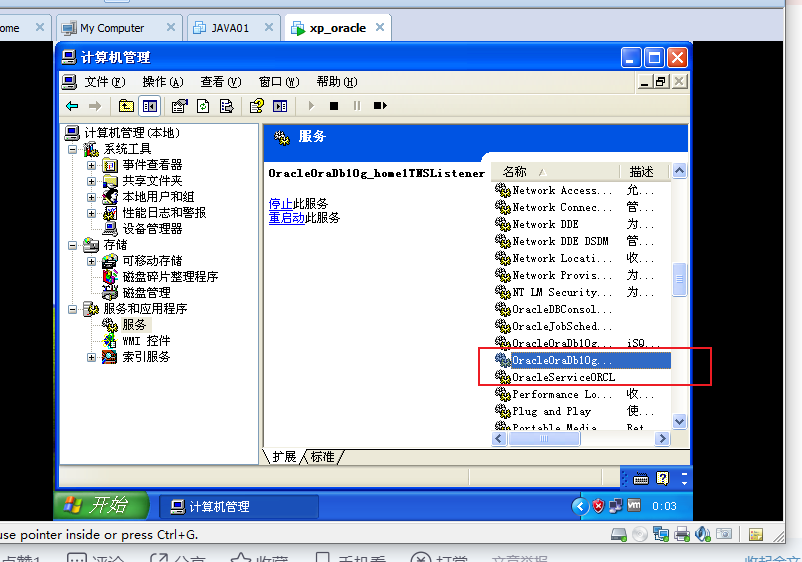Open the 操作(A) menu
The height and width of the screenshot is (562, 802).
[163, 82]
